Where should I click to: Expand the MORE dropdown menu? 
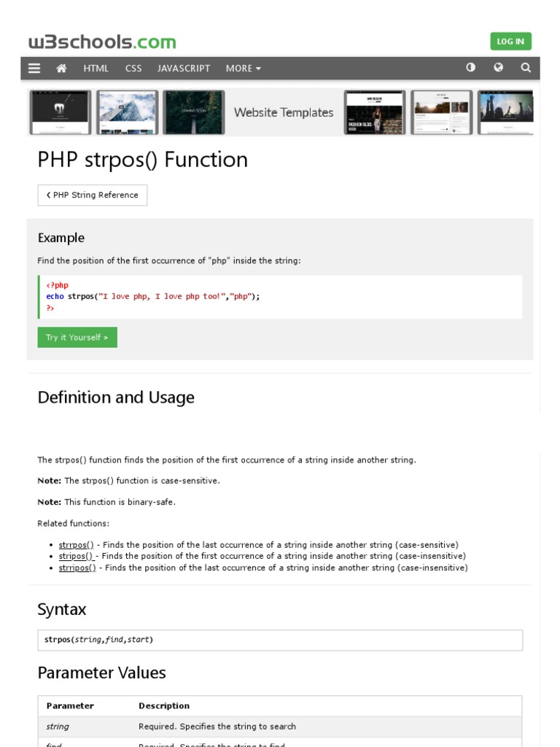click(x=243, y=68)
